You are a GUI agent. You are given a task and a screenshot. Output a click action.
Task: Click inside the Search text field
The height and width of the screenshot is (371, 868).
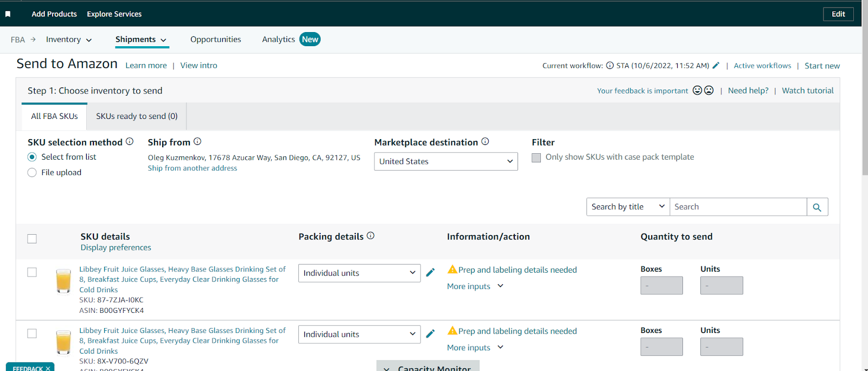tap(738, 207)
